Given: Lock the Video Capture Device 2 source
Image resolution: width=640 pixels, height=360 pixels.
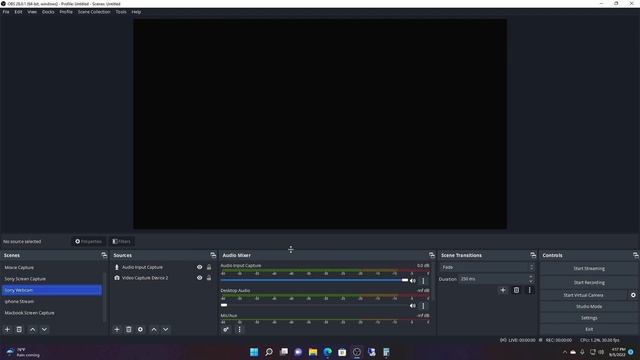Looking at the screenshot, I should 209,278.
